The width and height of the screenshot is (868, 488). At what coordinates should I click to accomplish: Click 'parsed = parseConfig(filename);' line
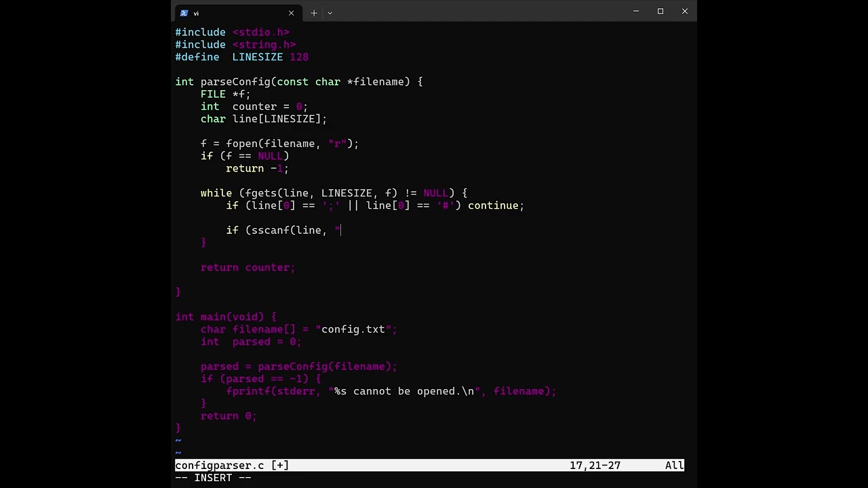click(x=298, y=367)
